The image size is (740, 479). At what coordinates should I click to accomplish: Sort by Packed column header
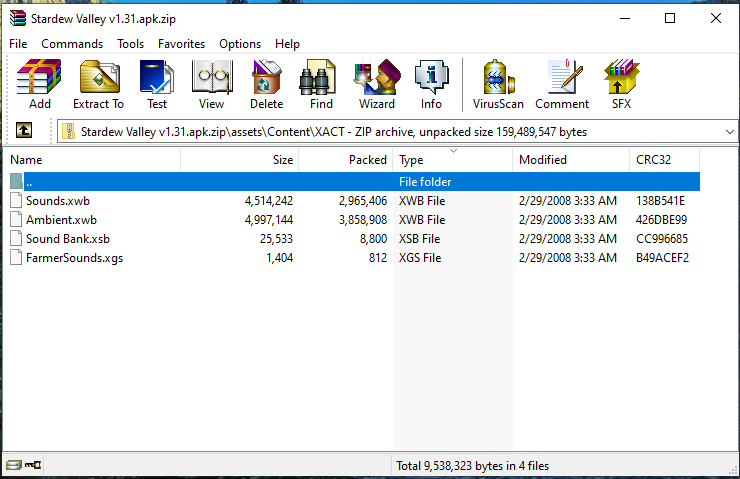pos(346,160)
